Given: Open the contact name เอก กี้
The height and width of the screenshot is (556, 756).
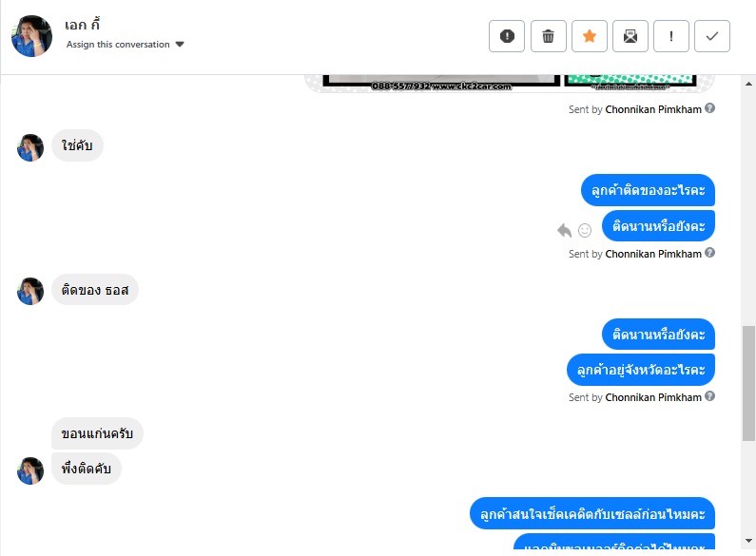Looking at the screenshot, I should [82, 25].
